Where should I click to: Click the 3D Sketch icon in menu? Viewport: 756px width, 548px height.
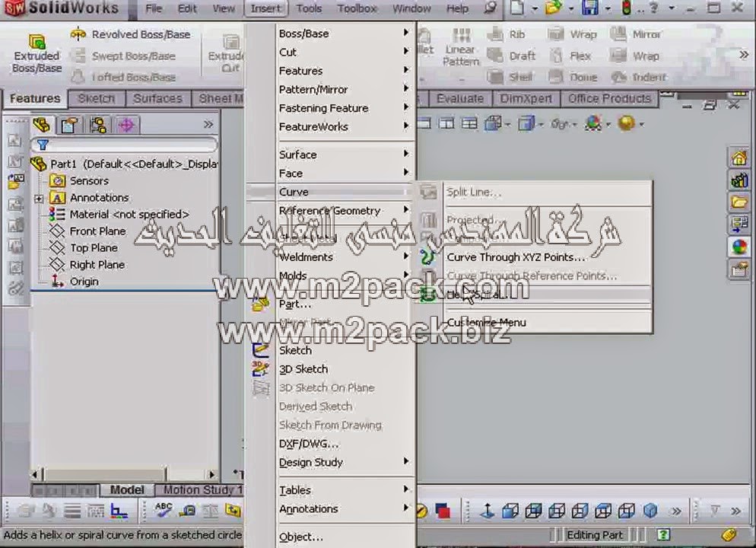260,369
